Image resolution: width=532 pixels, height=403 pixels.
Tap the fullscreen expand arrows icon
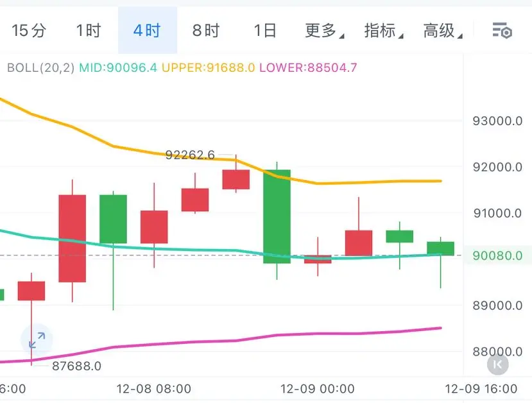tap(37, 340)
